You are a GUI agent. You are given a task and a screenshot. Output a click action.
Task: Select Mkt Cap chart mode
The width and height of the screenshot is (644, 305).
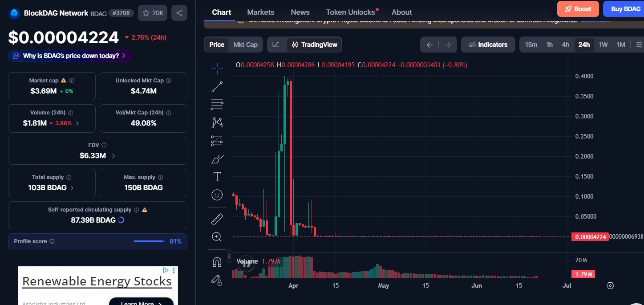(x=246, y=45)
